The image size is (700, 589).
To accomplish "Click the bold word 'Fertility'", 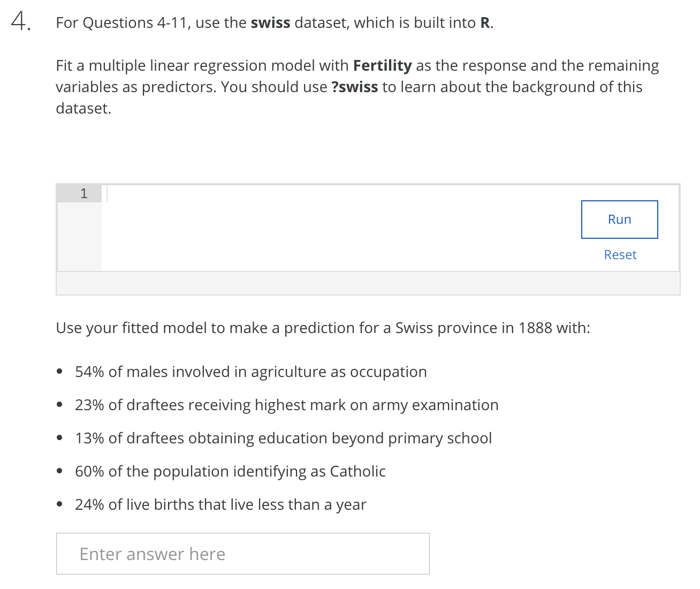I will (382, 66).
